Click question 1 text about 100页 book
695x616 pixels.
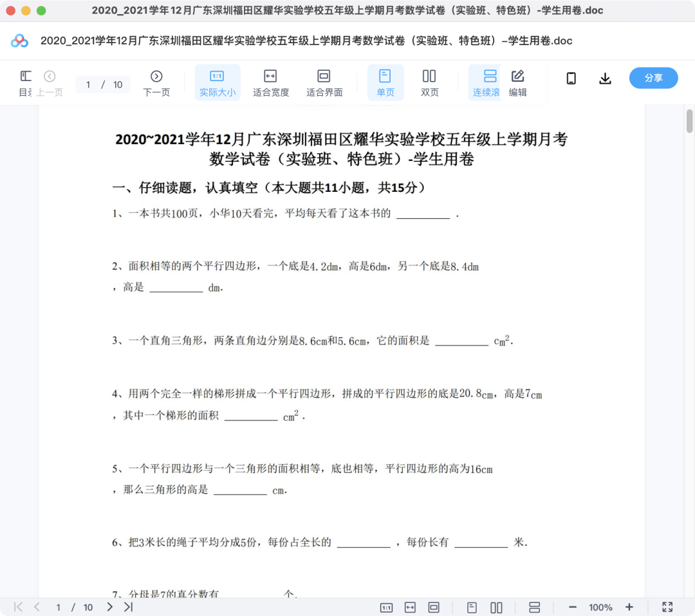pos(286,214)
